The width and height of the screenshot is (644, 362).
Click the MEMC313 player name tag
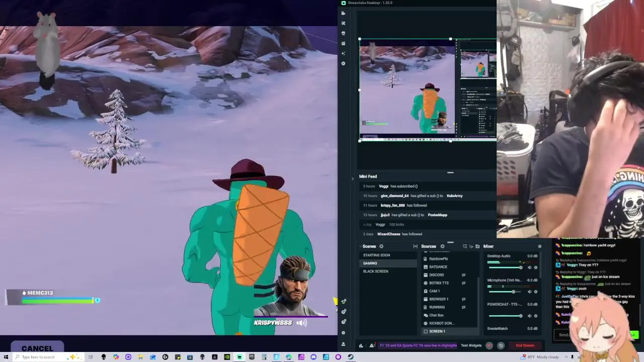coord(37,293)
